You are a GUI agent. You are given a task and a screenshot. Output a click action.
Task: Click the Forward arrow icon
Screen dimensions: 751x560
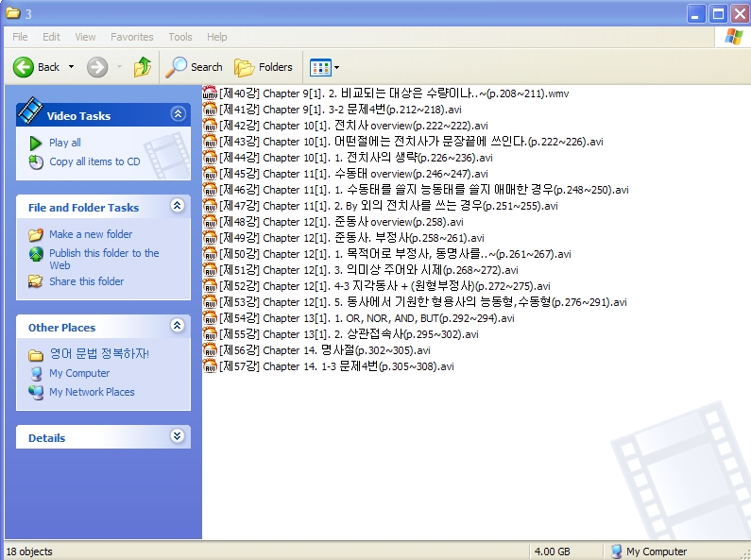(x=97, y=67)
